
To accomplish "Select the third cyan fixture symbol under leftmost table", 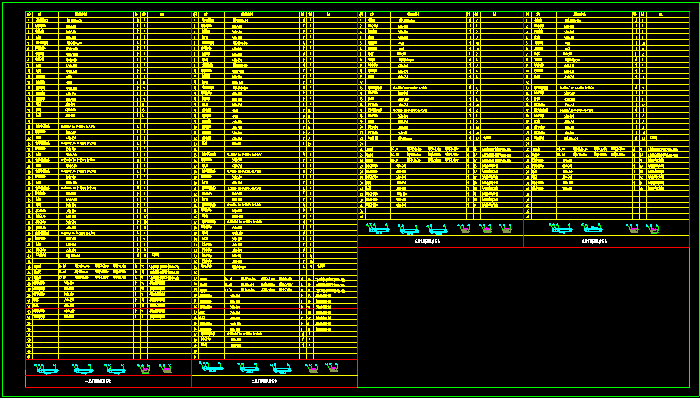I will coord(115,369).
